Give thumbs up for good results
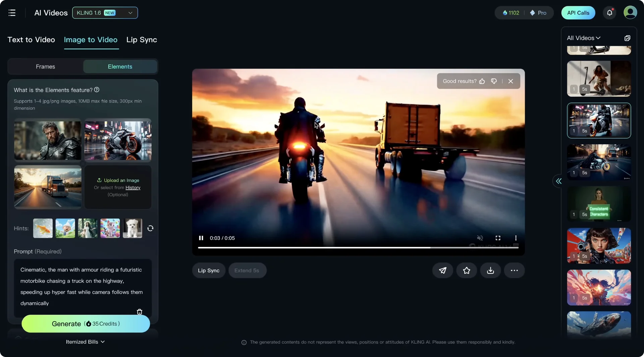Screen dimensions: 644x357 (x=482, y=81)
